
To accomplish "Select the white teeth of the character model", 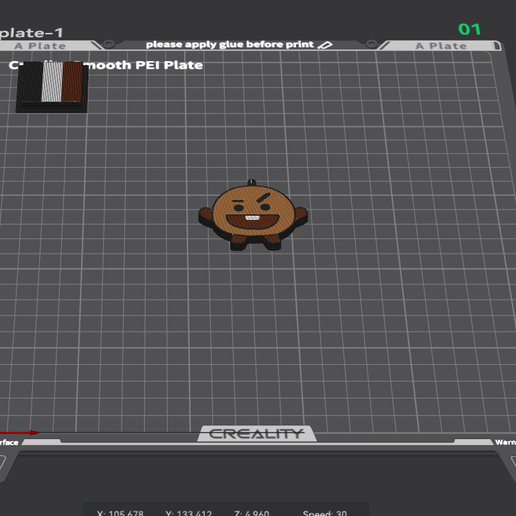I will pos(252,218).
